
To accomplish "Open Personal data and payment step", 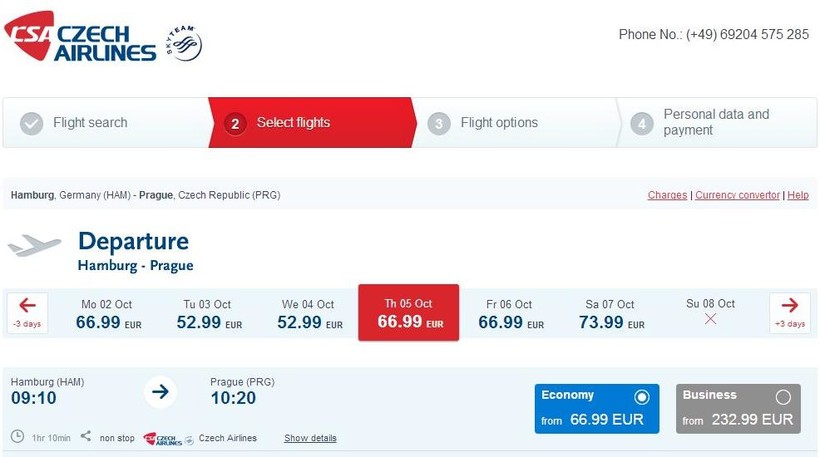I will tap(716, 122).
